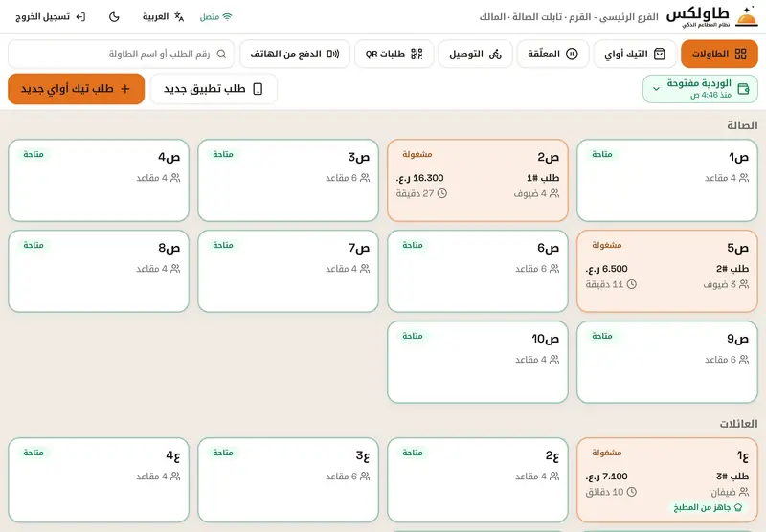
Task: Open occupied table ص2 card
Action: [477, 180]
